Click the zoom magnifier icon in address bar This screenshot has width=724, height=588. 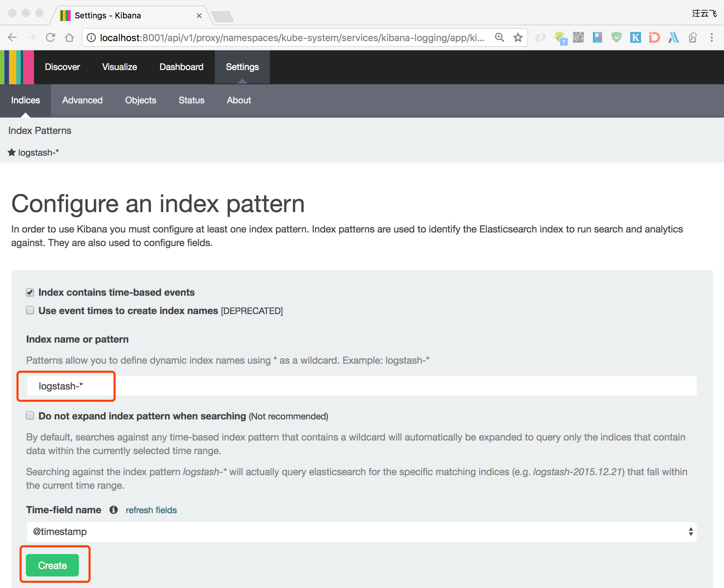pyautogui.click(x=499, y=37)
